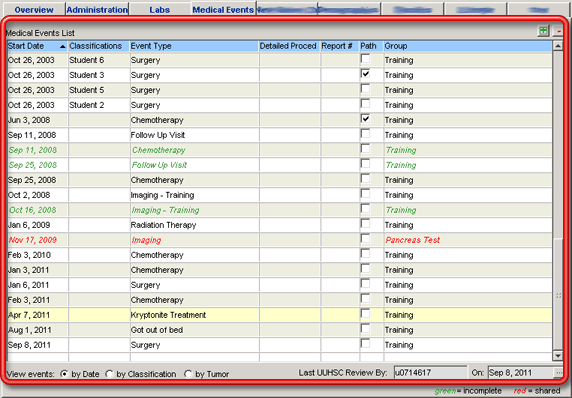Sort by the Start Date column header
The image size is (572, 398).
coord(37,46)
